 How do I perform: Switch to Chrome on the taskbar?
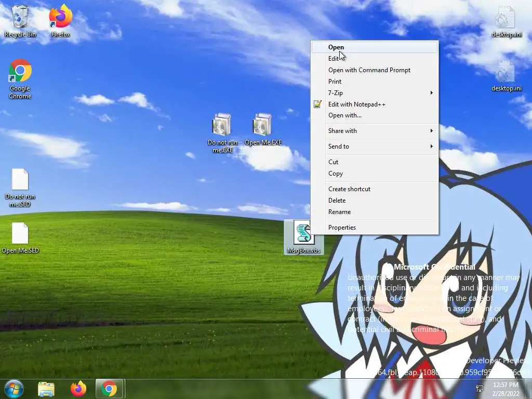(x=109, y=389)
